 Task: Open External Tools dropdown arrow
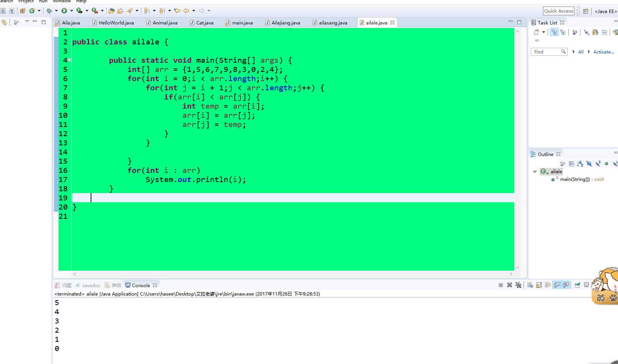pyautogui.click(x=102, y=11)
